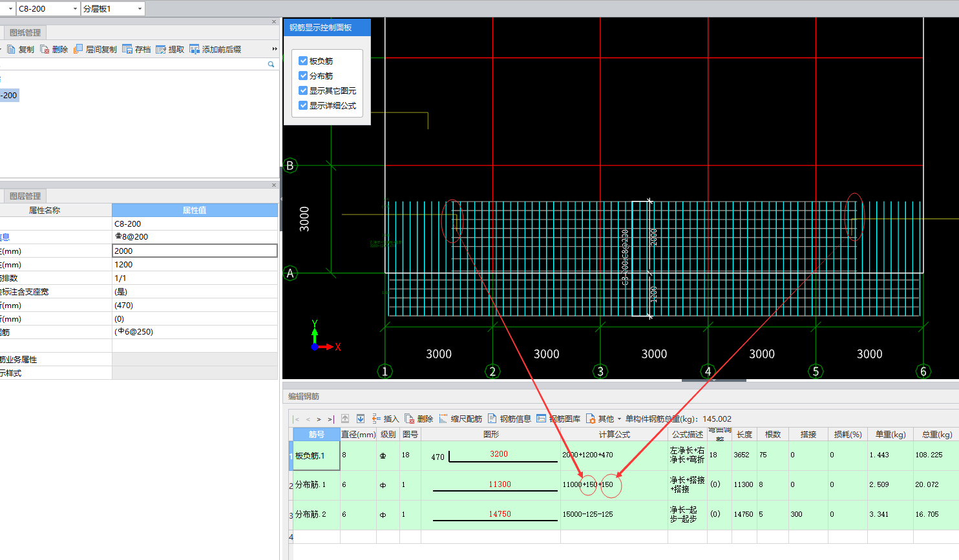
Task: Select the property value 1200
Action: [195, 264]
